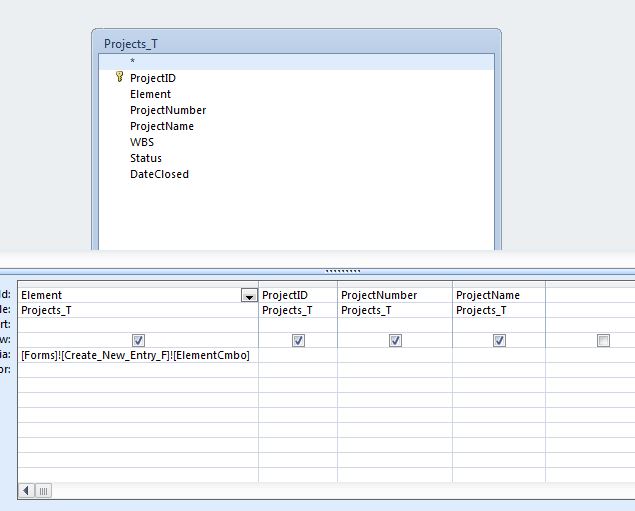This screenshot has height=511, width=635.
Task: Click the ProjectNumber field cell in grid
Action: pyautogui.click(x=395, y=295)
